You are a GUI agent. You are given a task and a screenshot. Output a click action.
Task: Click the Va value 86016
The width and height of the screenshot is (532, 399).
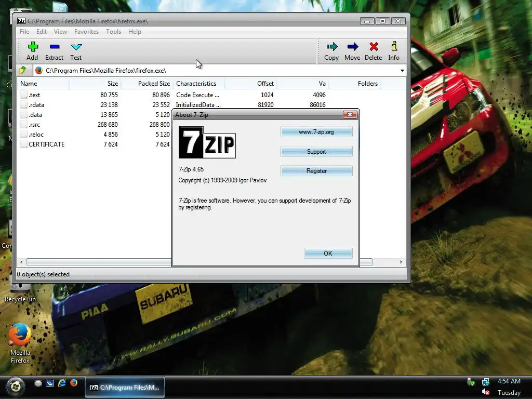(317, 105)
